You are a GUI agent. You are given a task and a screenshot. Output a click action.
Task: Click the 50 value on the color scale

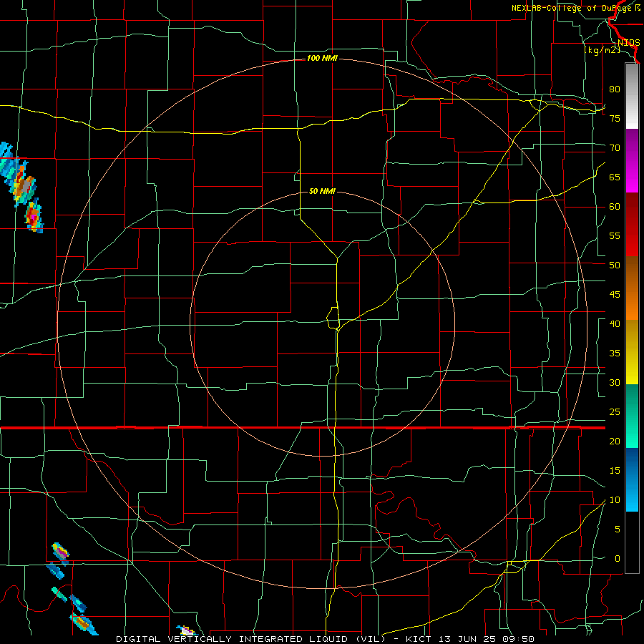[x=615, y=265]
